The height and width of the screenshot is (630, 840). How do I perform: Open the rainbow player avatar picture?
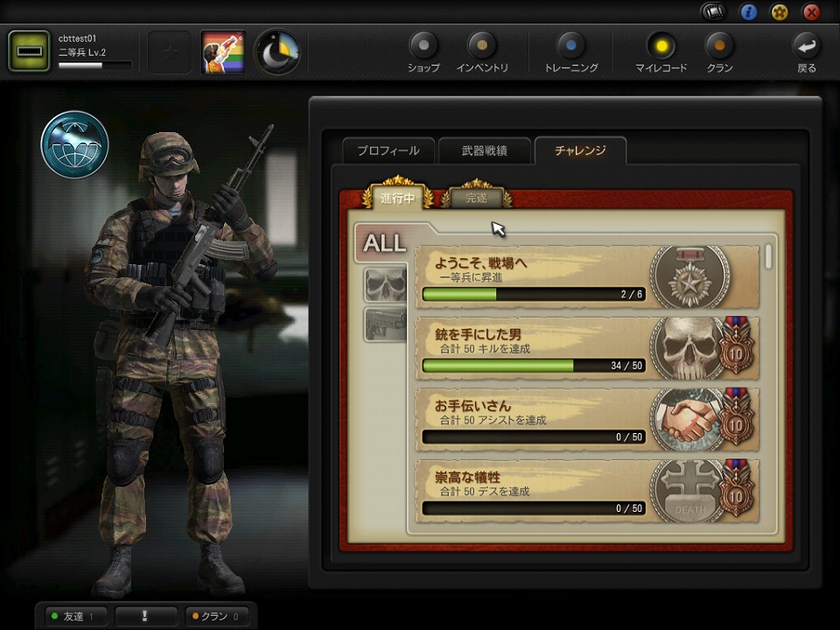223,52
